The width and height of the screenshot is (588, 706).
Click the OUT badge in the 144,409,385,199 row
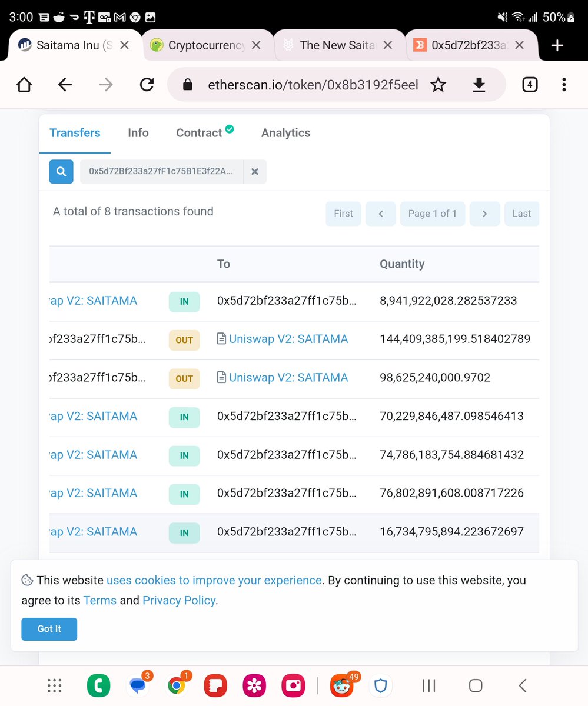point(184,340)
